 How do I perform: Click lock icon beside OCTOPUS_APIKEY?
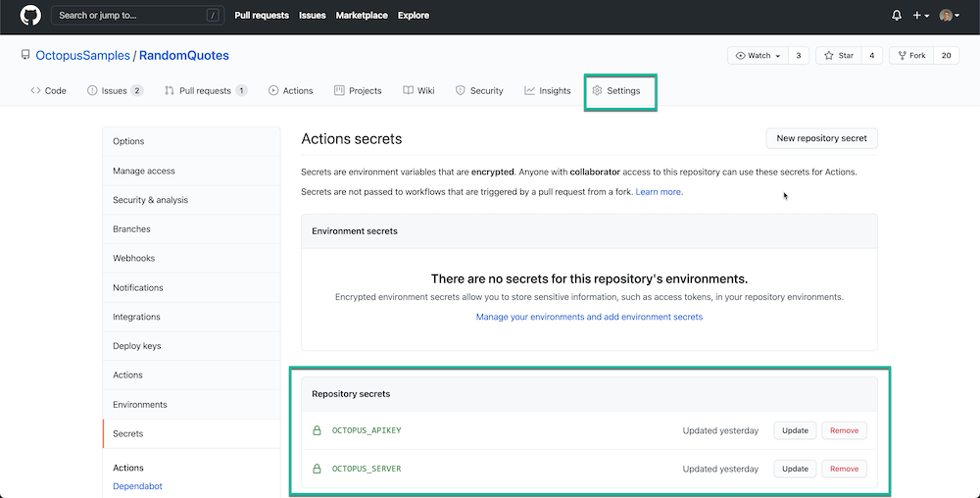coord(317,430)
